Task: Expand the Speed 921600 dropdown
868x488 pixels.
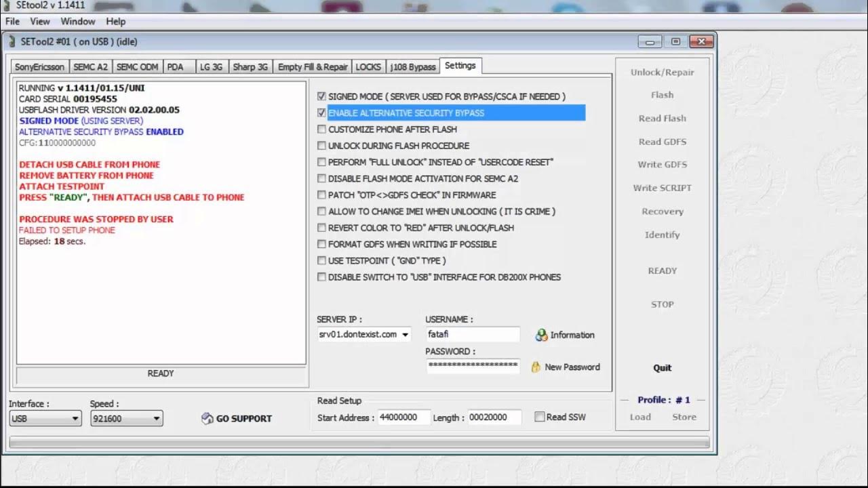Action: tap(157, 419)
